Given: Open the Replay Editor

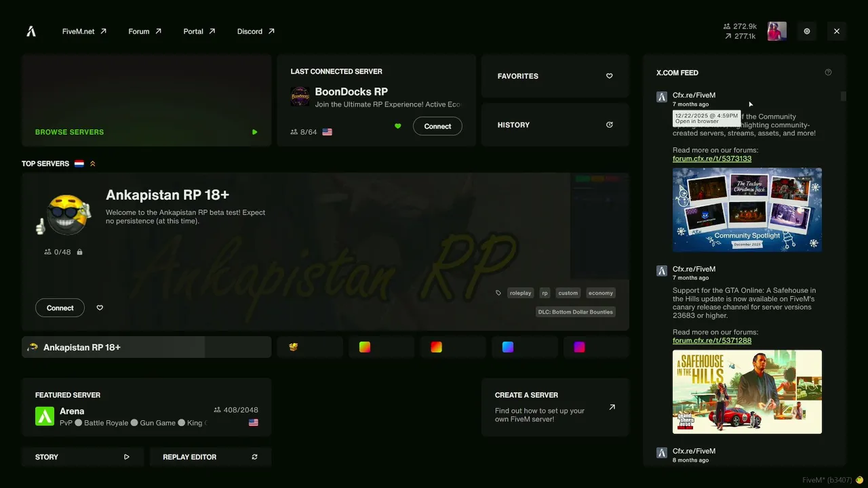Looking at the screenshot, I should (211, 457).
